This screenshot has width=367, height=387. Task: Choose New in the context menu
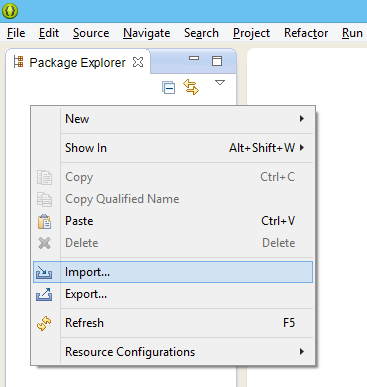173,119
